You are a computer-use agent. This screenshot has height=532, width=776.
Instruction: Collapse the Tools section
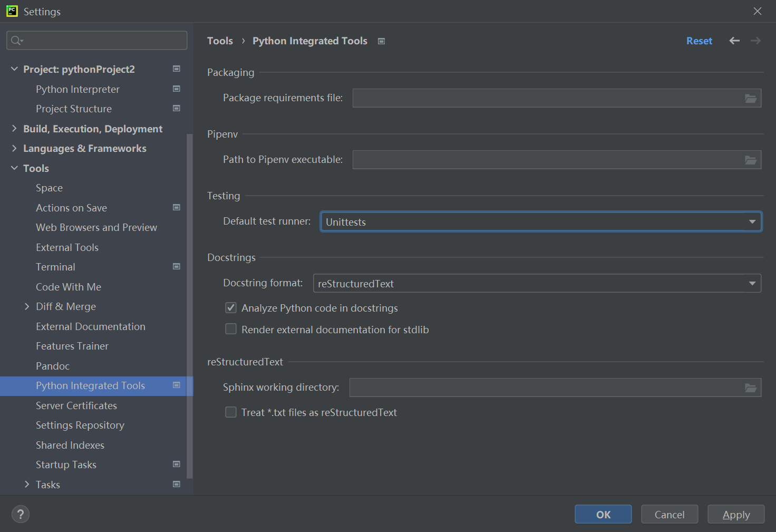tap(14, 168)
